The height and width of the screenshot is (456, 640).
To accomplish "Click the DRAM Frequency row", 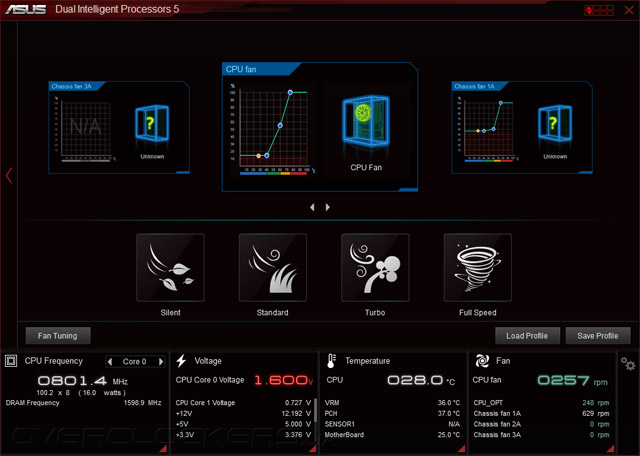I will coord(83,403).
